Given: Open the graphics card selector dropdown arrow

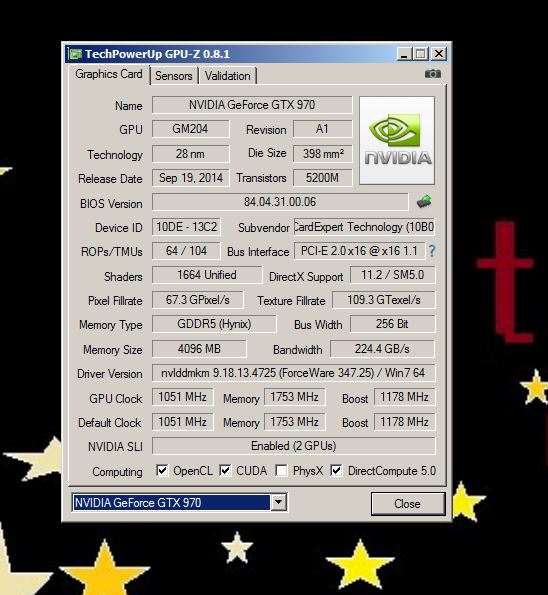Looking at the screenshot, I should point(278,502).
